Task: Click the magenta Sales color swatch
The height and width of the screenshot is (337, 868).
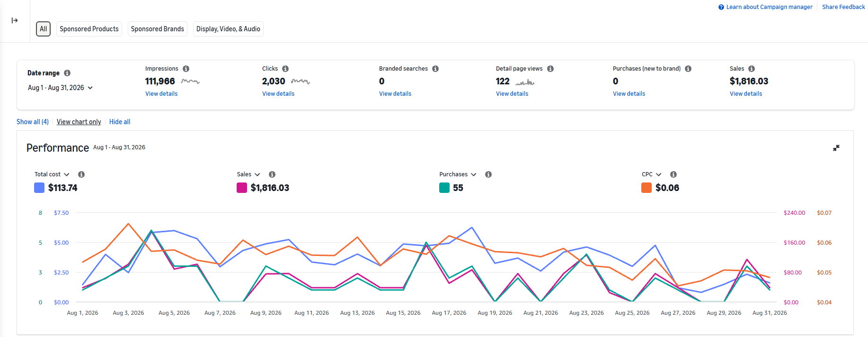Action: [242, 188]
